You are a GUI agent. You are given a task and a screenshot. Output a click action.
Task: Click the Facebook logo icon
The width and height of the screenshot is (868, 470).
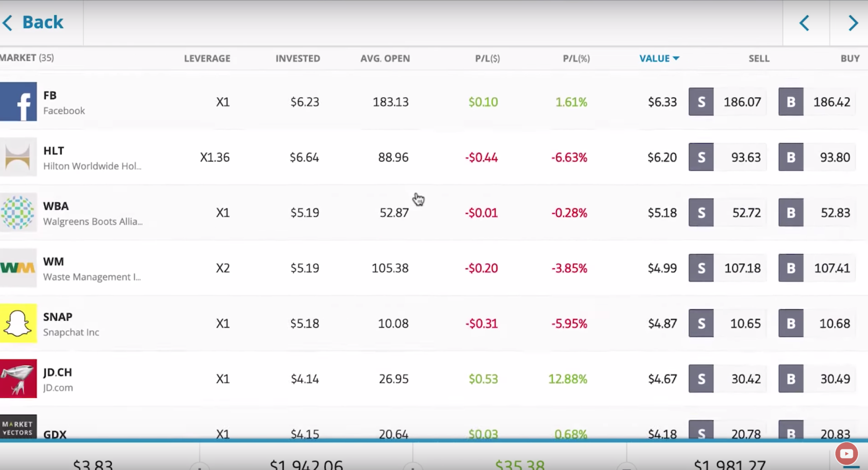18,102
